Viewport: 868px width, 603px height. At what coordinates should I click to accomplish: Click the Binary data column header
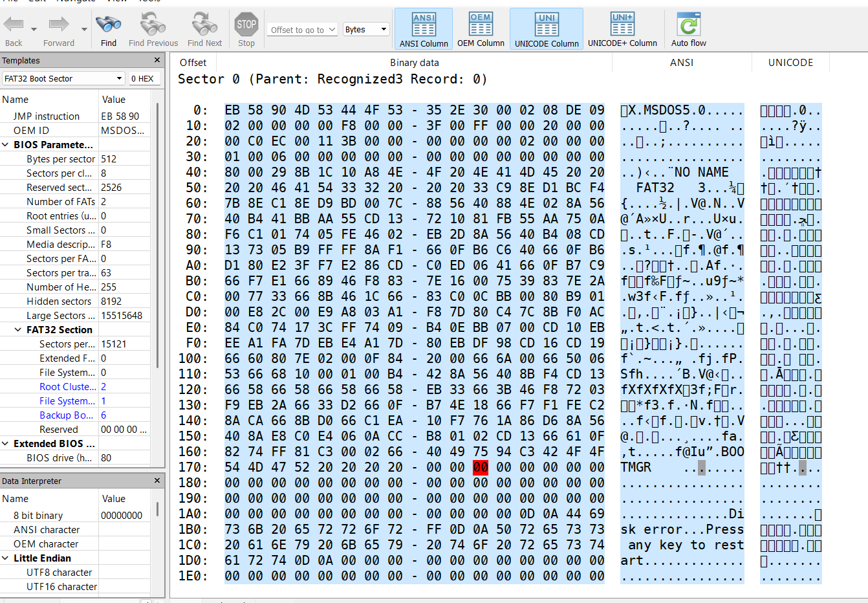415,63
